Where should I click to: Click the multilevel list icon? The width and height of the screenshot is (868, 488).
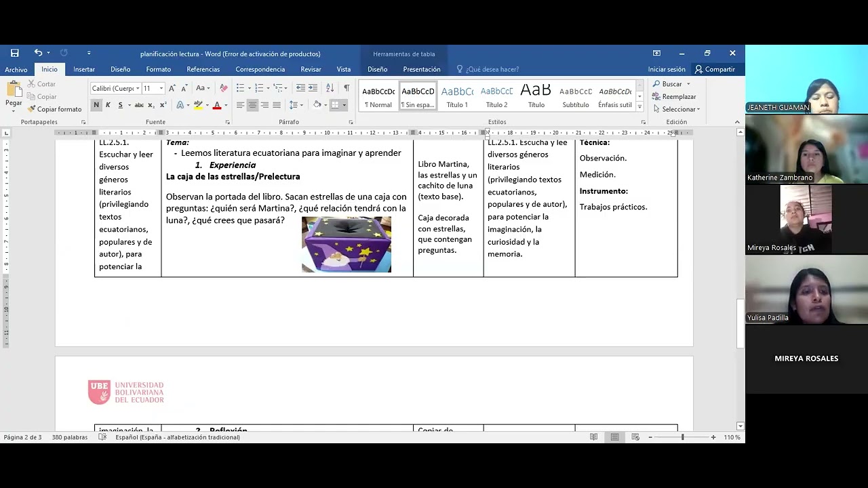click(x=278, y=88)
